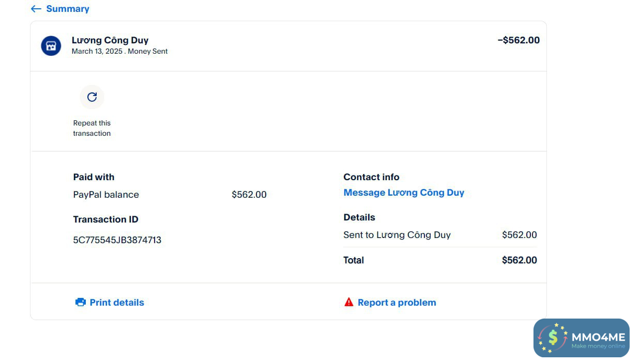Open the Print details link text
Image resolution: width=641 pixels, height=364 pixels.
pos(117,303)
